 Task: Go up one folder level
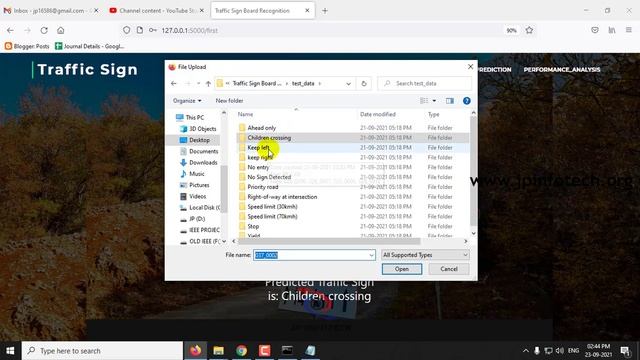click(208, 83)
